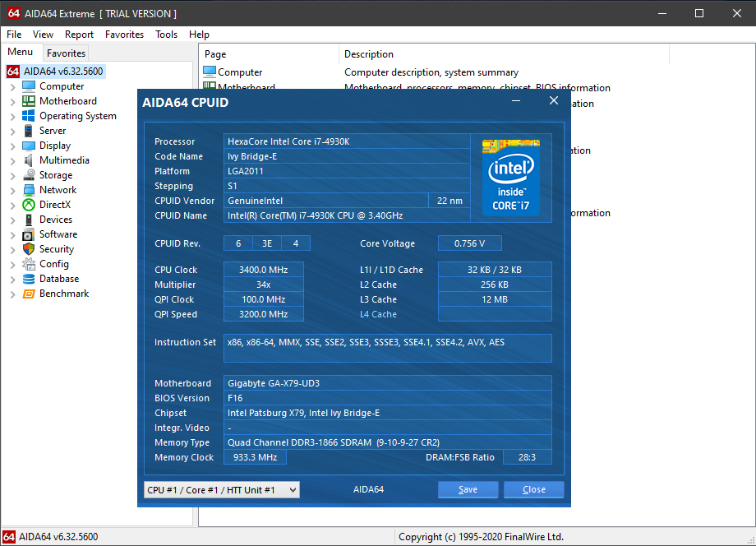Select the Benchmark tree item

tap(64, 294)
